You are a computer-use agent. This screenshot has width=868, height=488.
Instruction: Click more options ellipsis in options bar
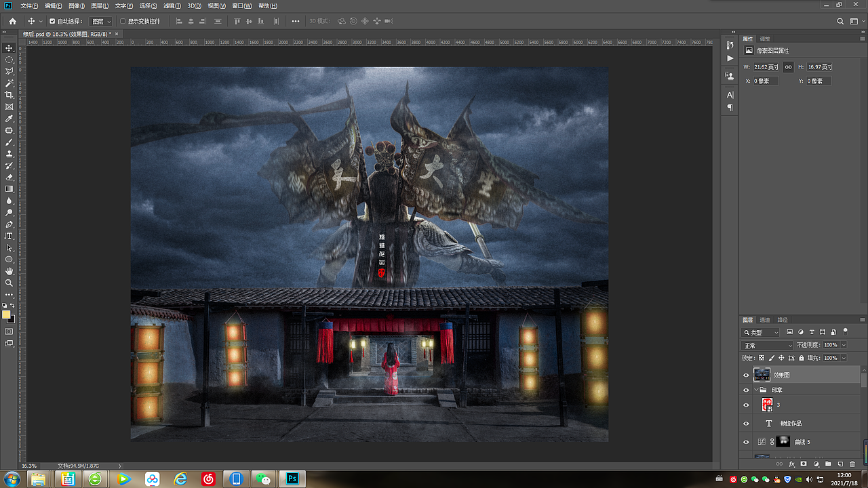coord(296,21)
